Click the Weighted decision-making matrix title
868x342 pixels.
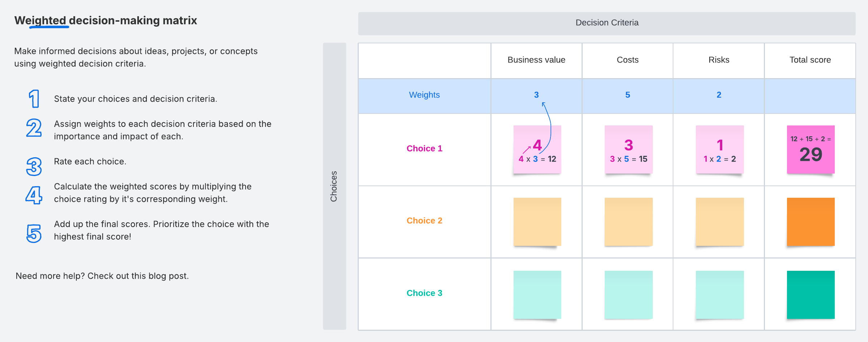coord(106,21)
